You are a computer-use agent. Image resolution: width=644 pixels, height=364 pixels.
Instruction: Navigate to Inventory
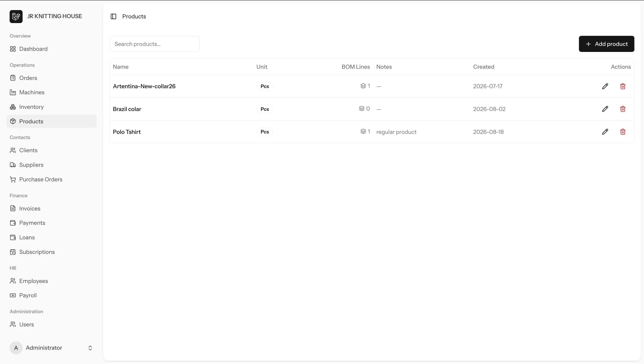[x=51, y=107]
